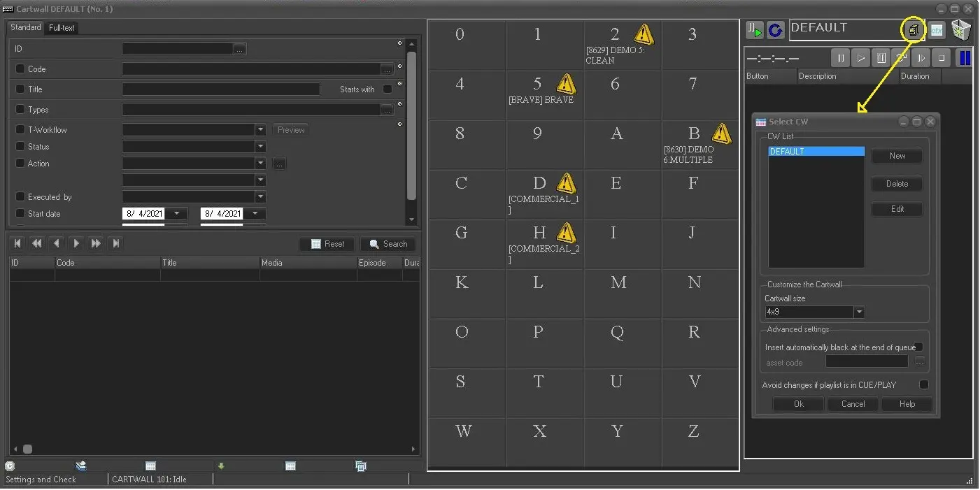Click the New button in CW List
Screen dimensions: 980x490
coord(897,156)
